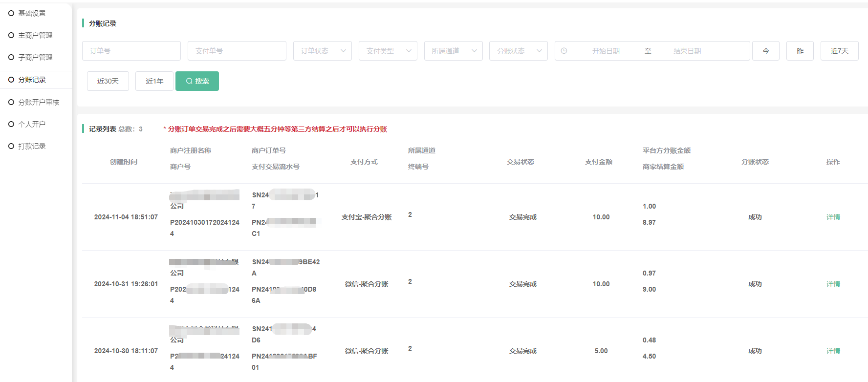Focus the 开始日期 date field
This screenshot has height=382, width=868.
click(x=606, y=51)
